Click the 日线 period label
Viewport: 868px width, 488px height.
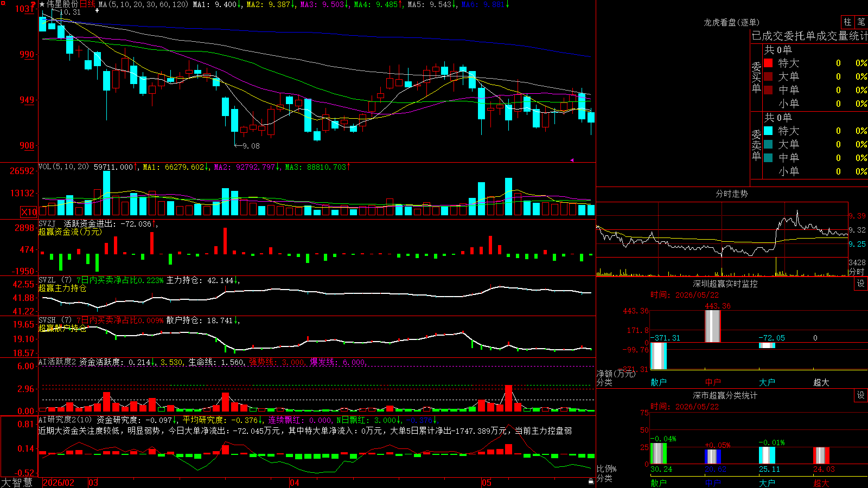[87, 4]
